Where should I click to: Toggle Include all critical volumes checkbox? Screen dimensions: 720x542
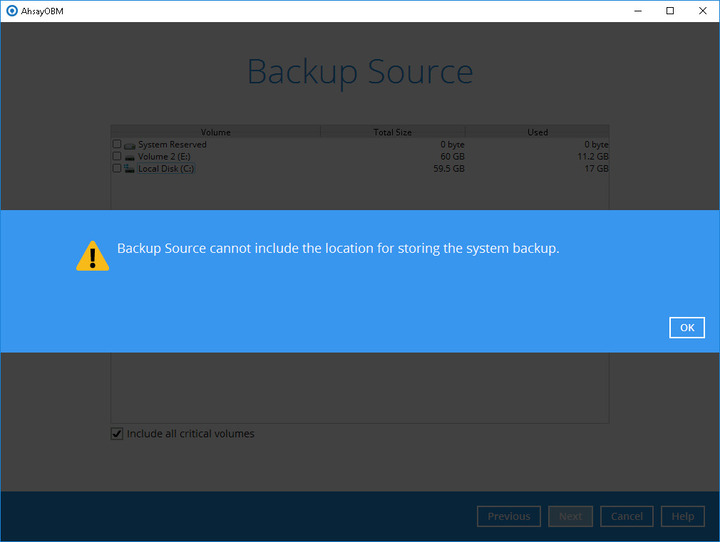pos(117,434)
